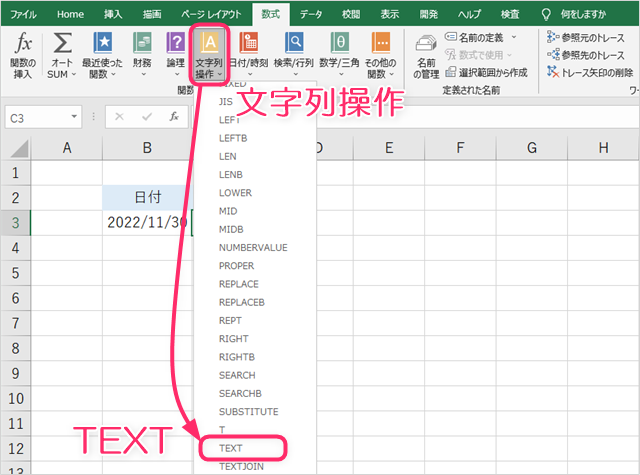Open the 最近使った関数 star book icon
640x475 pixels.
tap(102, 43)
